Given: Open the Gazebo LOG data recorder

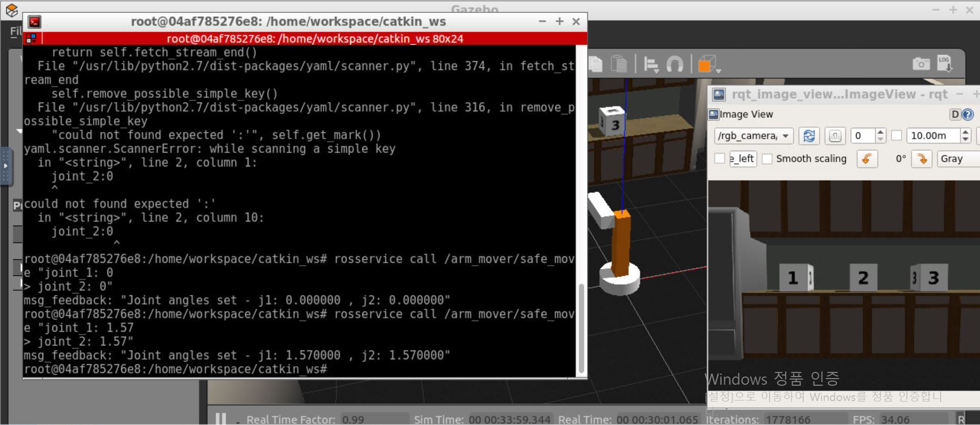Looking at the screenshot, I should click(x=944, y=64).
